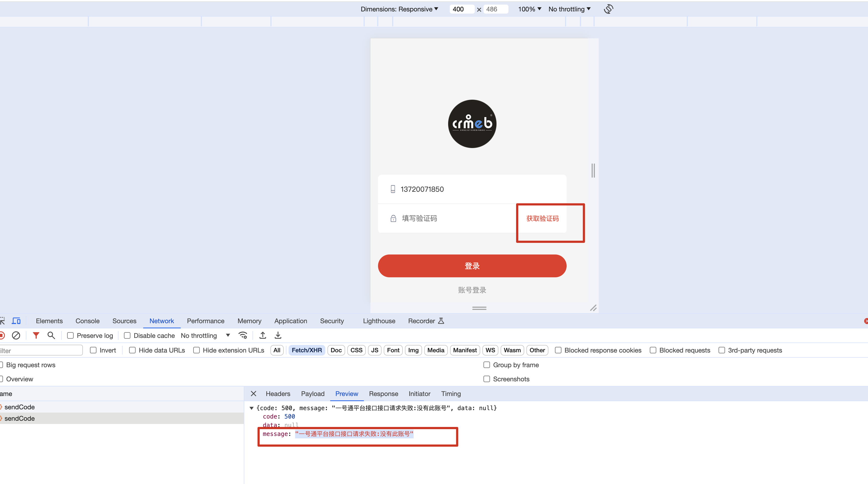Open the Sources tab
This screenshot has height=484, width=868.
[124, 321]
